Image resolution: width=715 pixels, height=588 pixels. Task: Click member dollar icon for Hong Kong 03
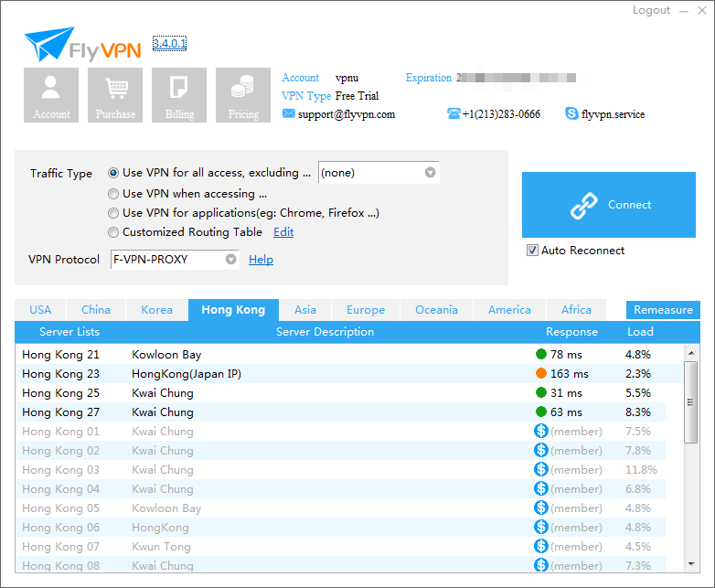coord(540,469)
